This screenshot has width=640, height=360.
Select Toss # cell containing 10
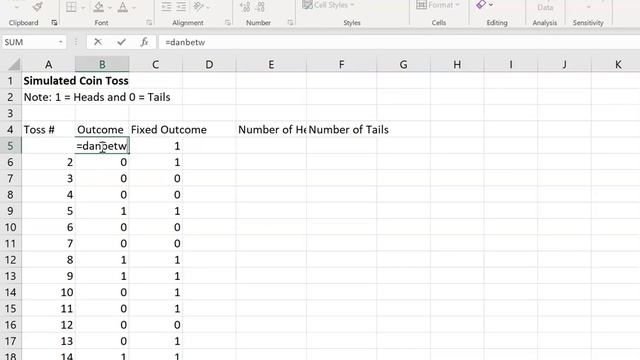(48, 292)
